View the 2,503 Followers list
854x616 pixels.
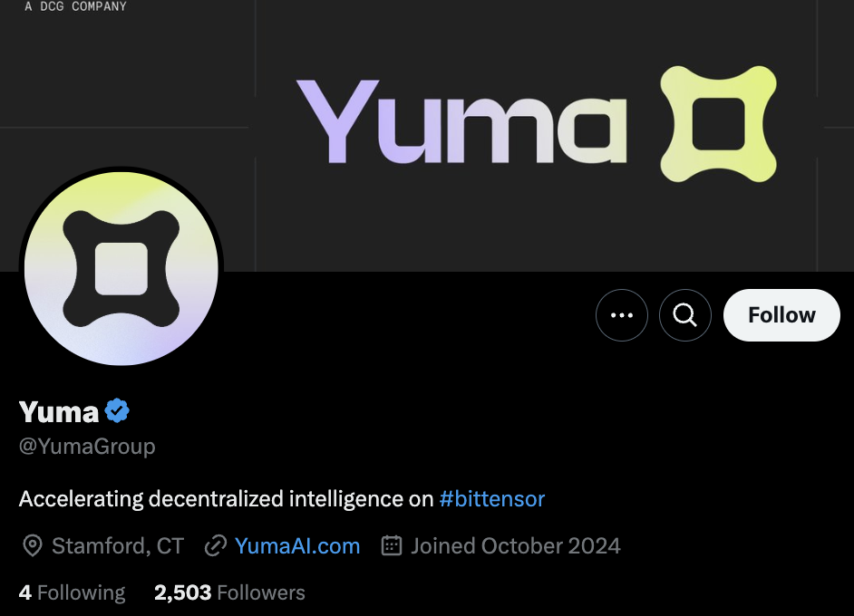click(229, 592)
